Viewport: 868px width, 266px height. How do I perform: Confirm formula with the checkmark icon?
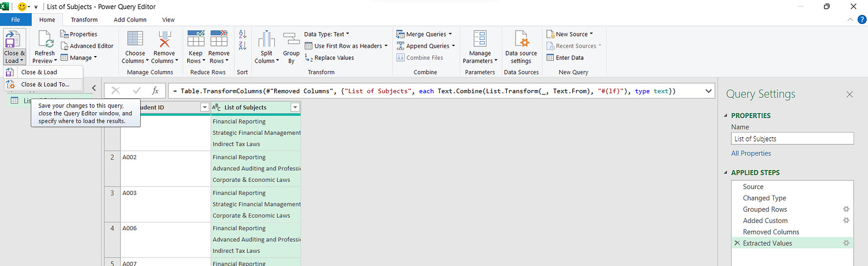[137, 91]
